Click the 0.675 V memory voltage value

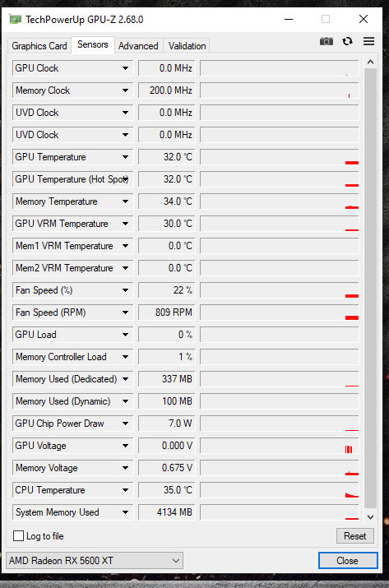(x=167, y=468)
